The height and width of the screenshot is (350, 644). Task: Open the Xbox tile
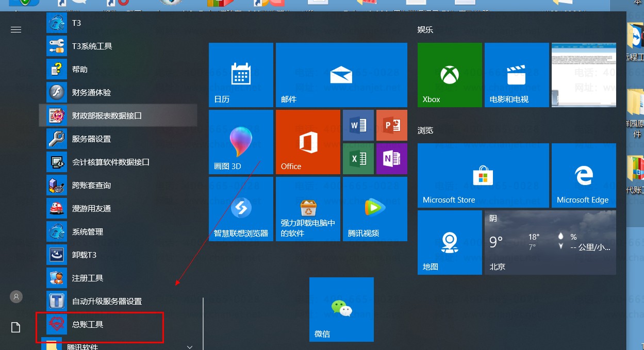coord(450,75)
